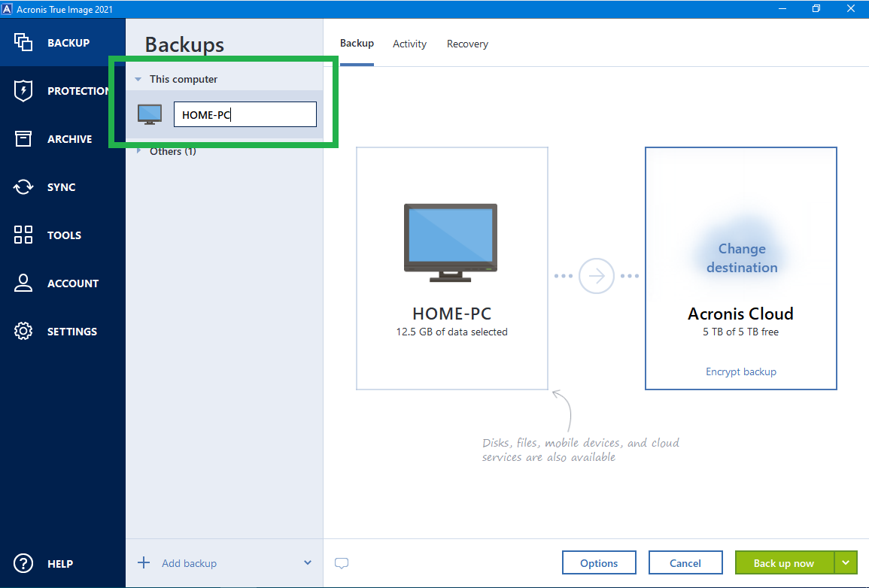Click the Encrypt backup link
869x588 pixels.
[x=740, y=371]
